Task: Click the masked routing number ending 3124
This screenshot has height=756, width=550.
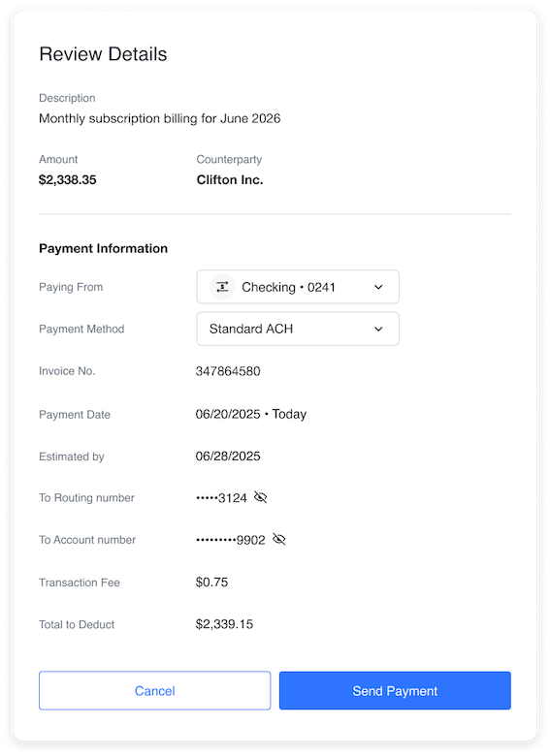Action: [221, 497]
